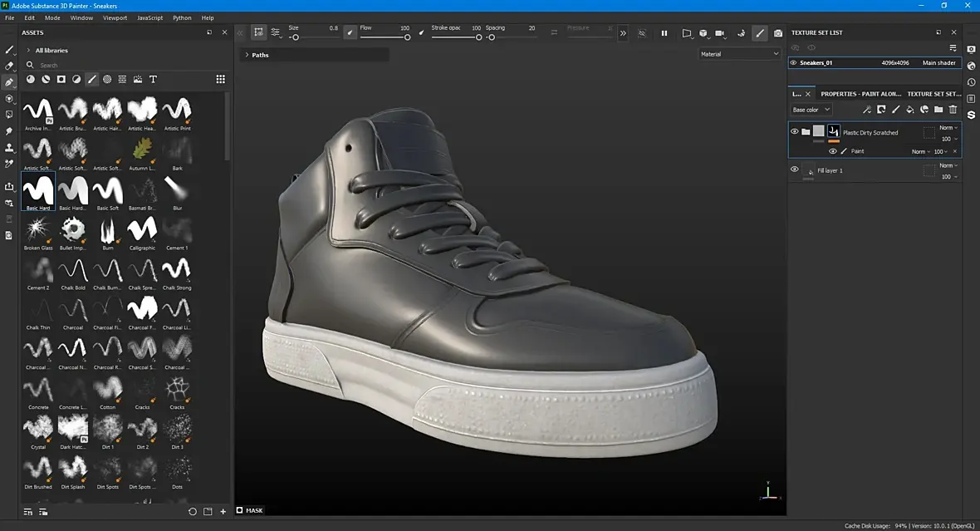Image resolution: width=980 pixels, height=531 pixels.
Task: Add a folder in the layers toolbar
Action: click(938, 110)
